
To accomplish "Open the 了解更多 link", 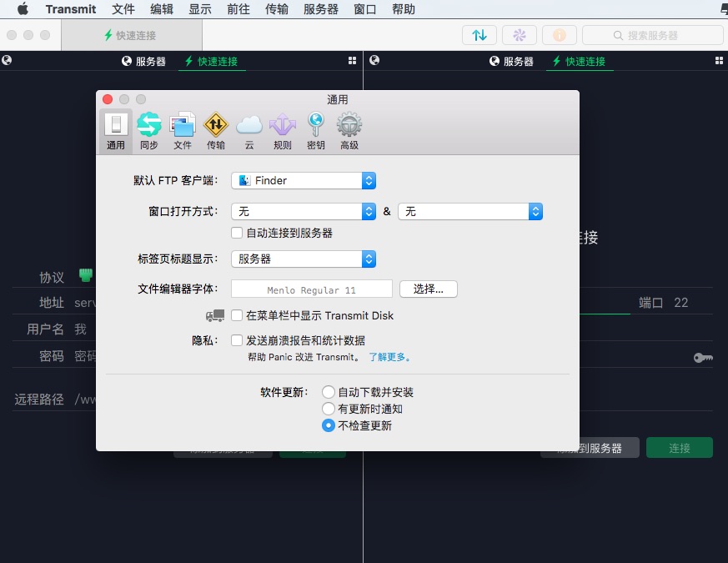I will [389, 357].
